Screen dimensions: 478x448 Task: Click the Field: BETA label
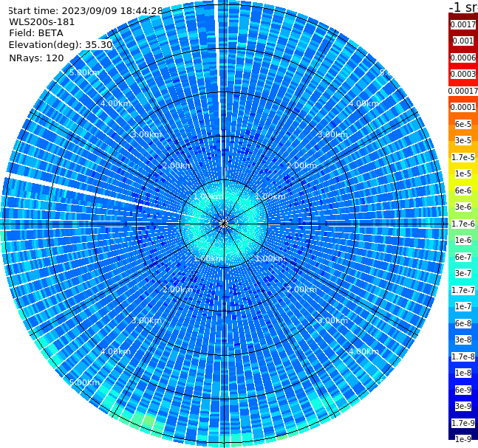tap(36, 33)
